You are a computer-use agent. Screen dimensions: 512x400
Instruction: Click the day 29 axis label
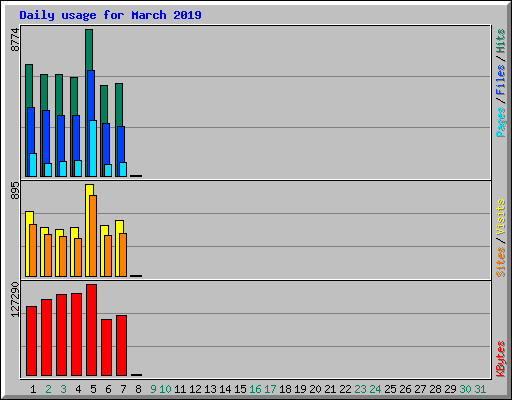tap(450, 389)
